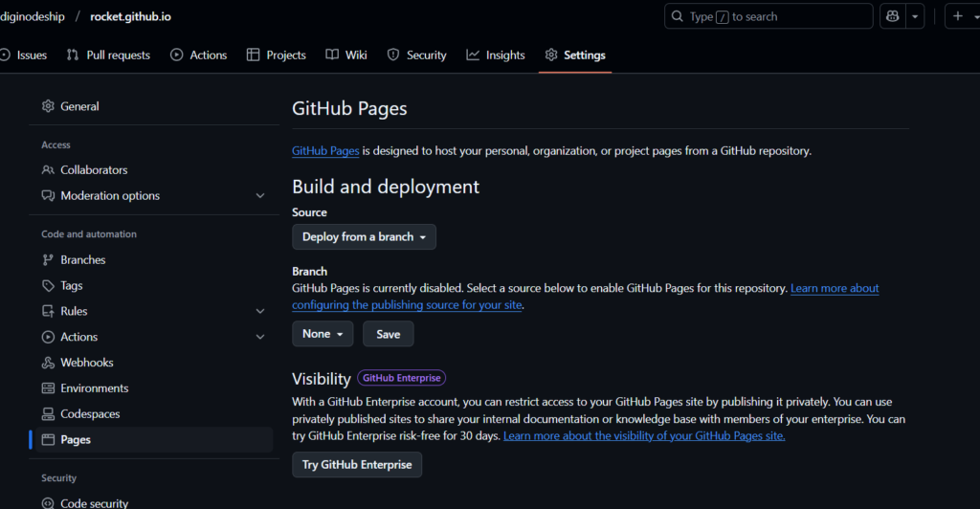This screenshot has height=509, width=980.
Task: Click the Tags icon in sidebar
Action: 48,286
